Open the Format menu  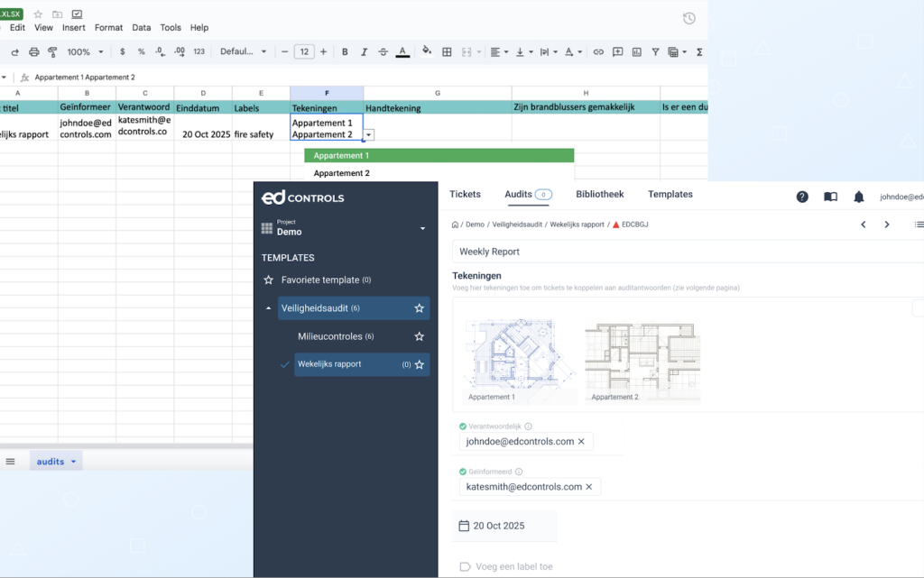pyautogui.click(x=108, y=28)
